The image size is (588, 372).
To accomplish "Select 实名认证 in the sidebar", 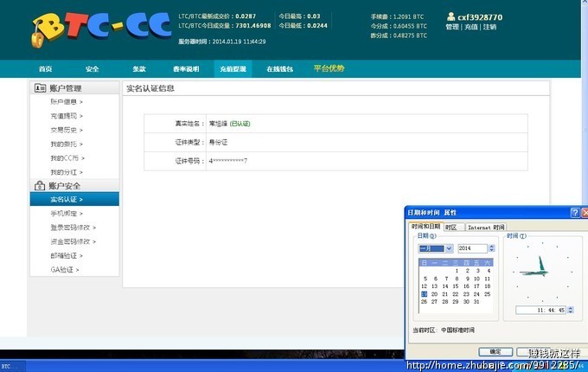I will (x=74, y=199).
